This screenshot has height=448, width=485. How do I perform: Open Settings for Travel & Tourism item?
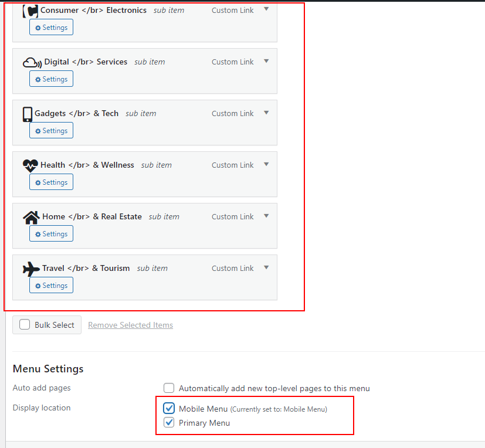coord(52,286)
